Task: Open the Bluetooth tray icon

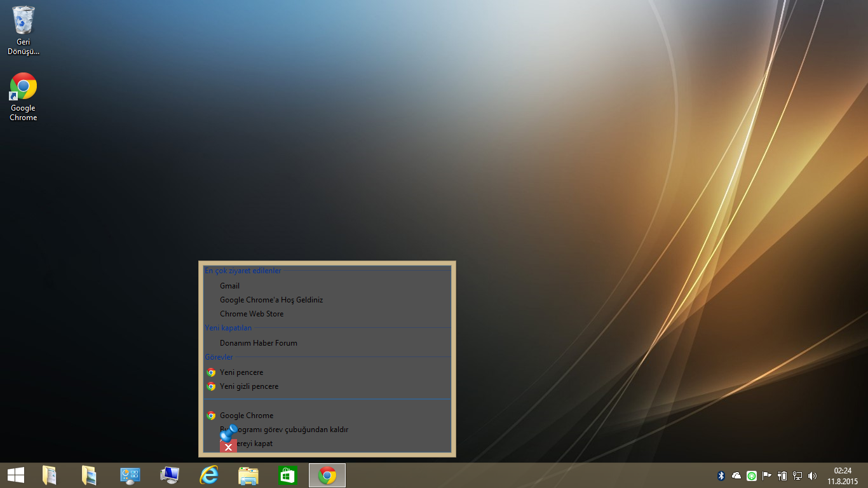Action: [x=721, y=475]
